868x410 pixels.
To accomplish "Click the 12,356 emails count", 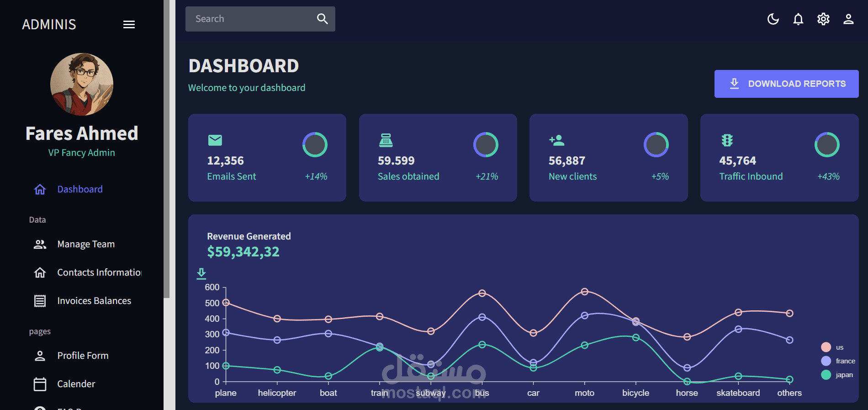I will (225, 161).
